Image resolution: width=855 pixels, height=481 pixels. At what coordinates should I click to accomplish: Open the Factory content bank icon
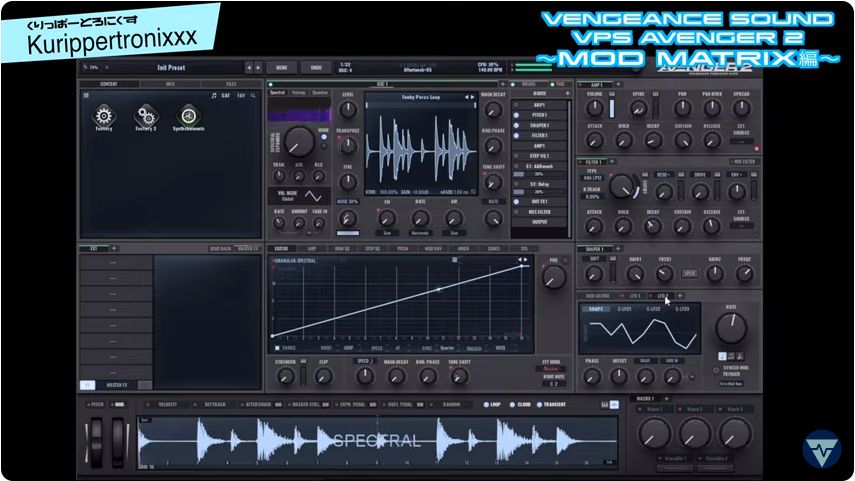point(104,116)
